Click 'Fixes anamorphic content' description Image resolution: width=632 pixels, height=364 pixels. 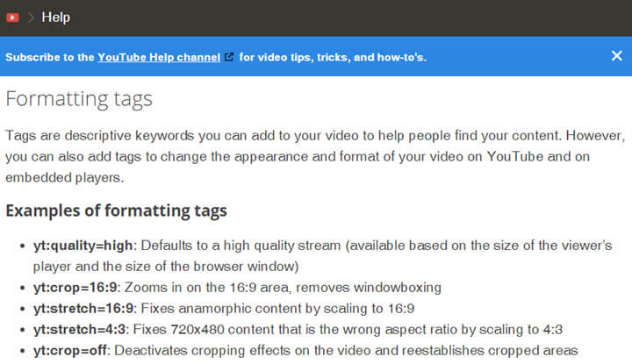(x=230, y=309)
